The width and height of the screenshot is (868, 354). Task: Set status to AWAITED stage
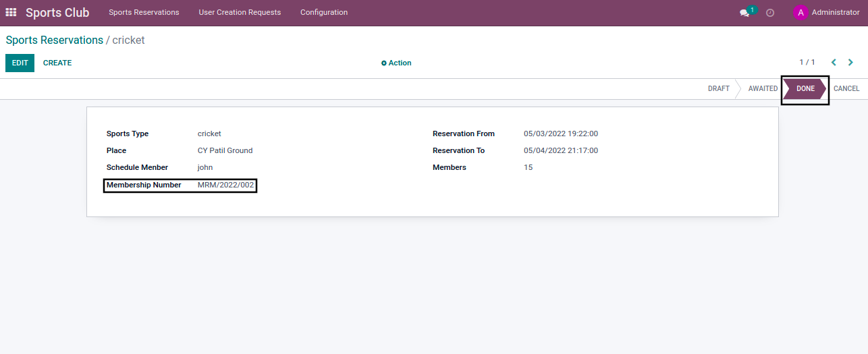[x=763, y=89]
